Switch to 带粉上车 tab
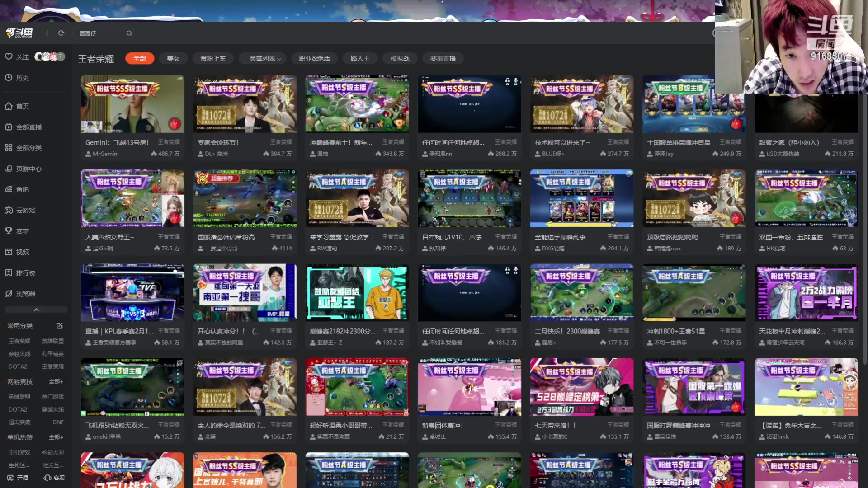 click(x=213, y=58)
